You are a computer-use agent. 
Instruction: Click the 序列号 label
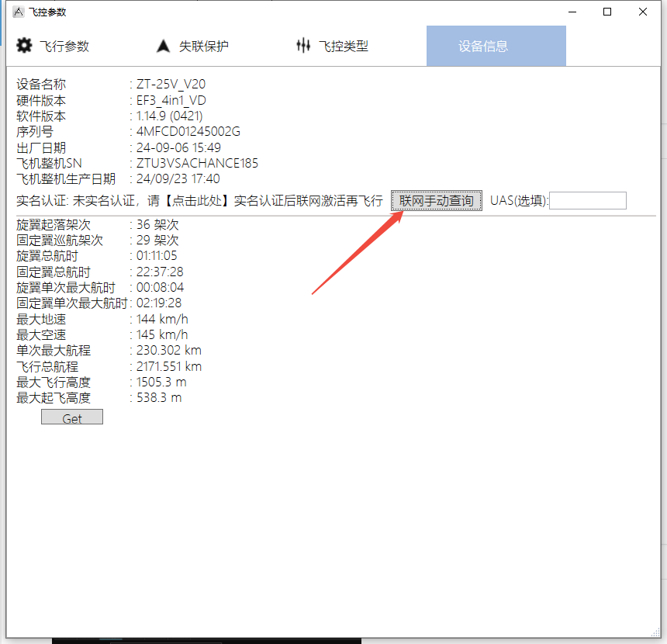pyautogui.click(x=35, y=132)
